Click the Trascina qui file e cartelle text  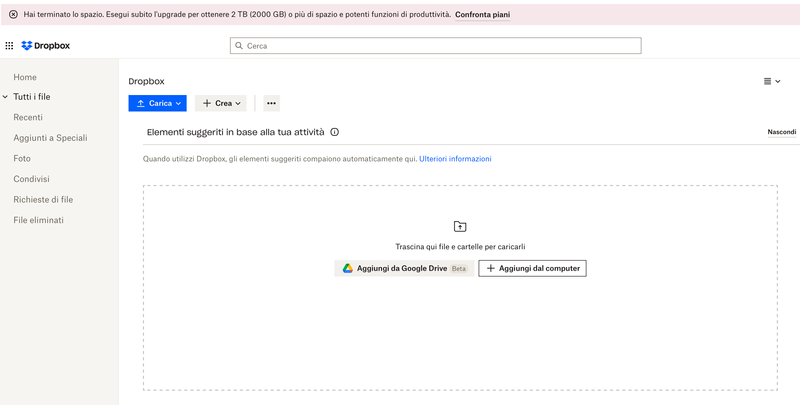coord(460,246)
